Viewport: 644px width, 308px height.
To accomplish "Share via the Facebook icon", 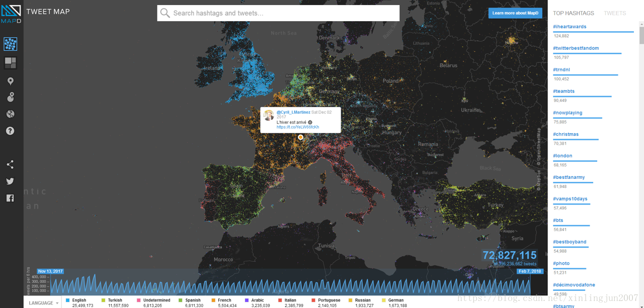I will (x=10, y=198).
